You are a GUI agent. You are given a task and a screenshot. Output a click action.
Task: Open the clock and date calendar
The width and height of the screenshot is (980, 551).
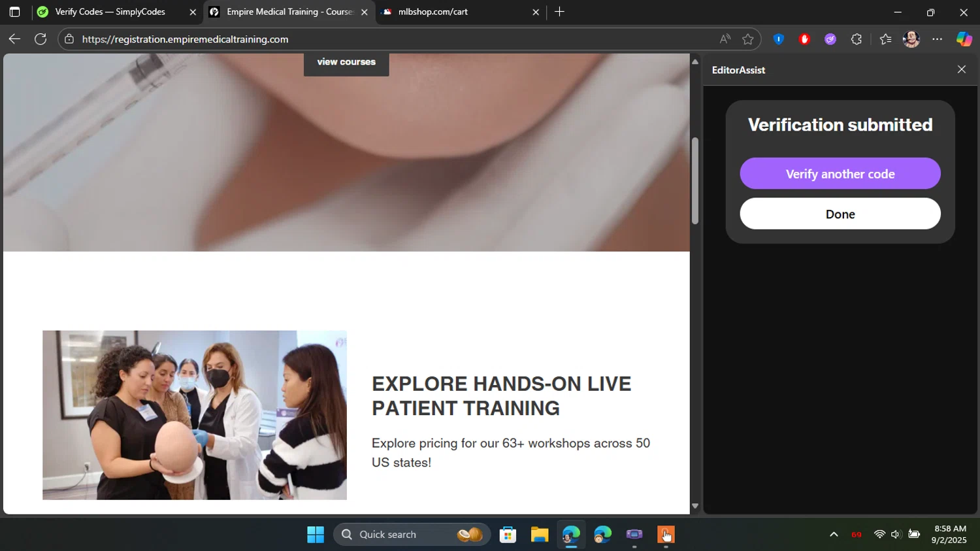(950, 535)
